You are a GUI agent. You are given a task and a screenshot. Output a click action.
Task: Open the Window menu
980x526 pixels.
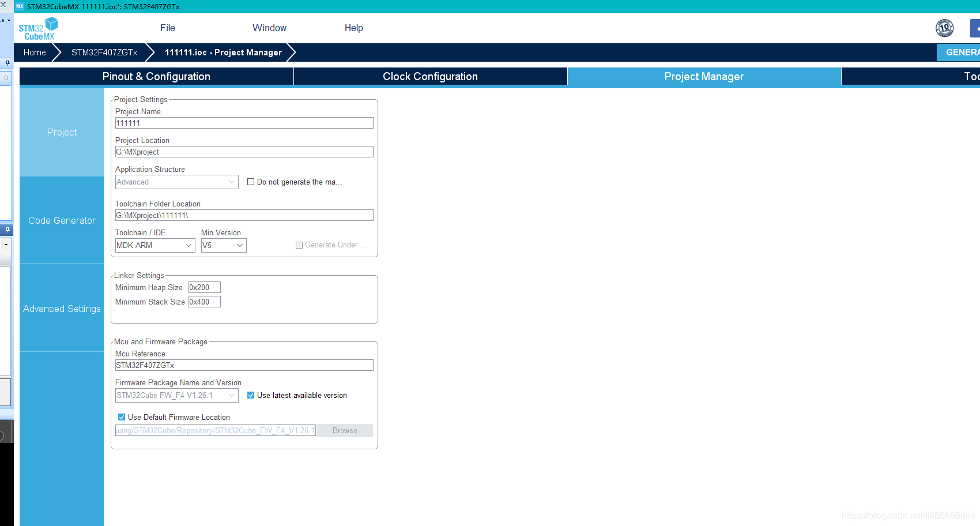pyautogui.click(x=269, y=28)
